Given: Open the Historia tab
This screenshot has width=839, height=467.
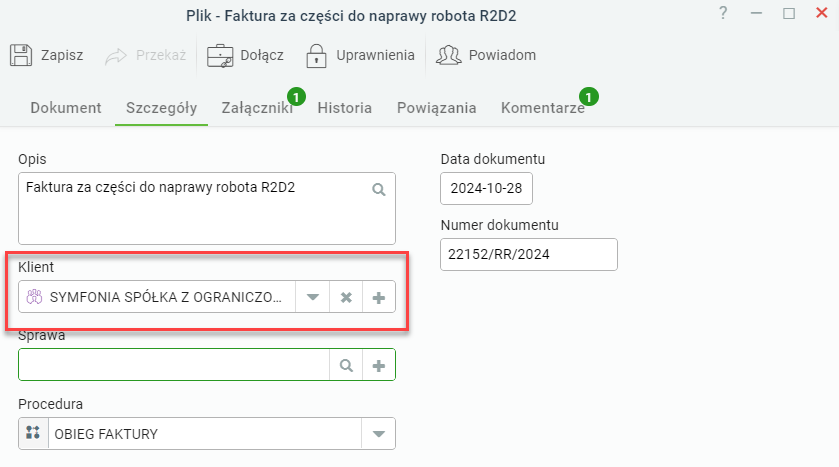Looking at the screenshot, I should [x=345, y=108].
